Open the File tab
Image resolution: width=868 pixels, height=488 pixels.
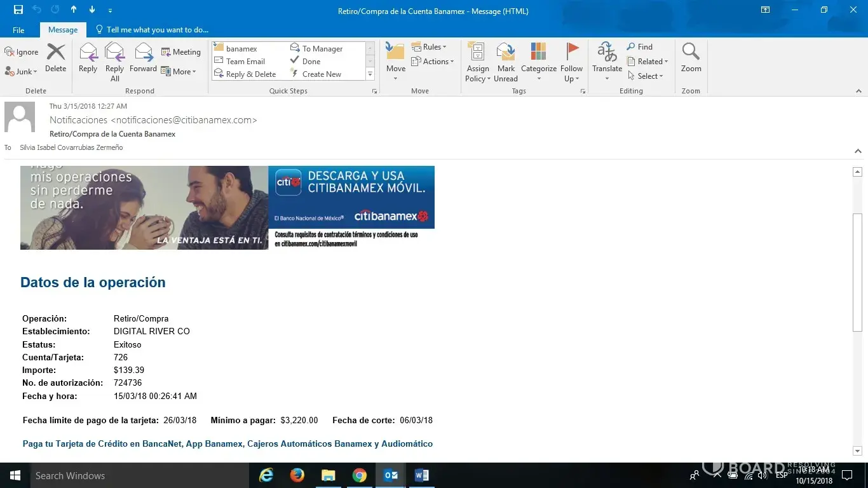(18, 30)
